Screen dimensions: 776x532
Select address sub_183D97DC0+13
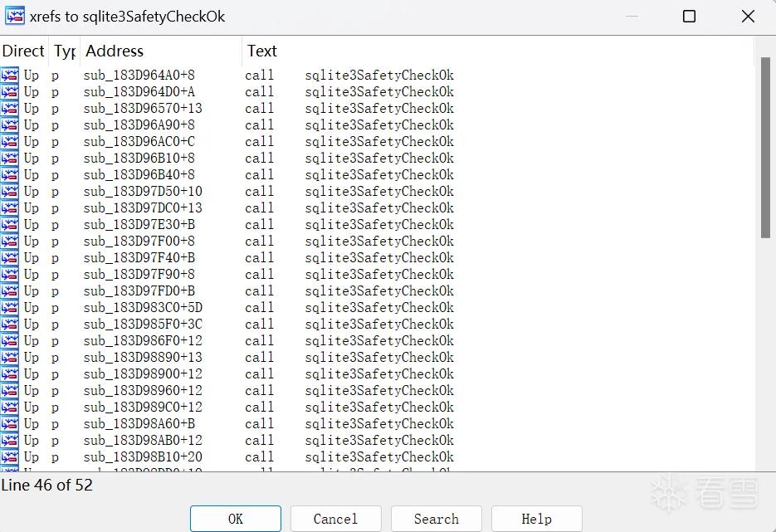(x=143, y=207)
